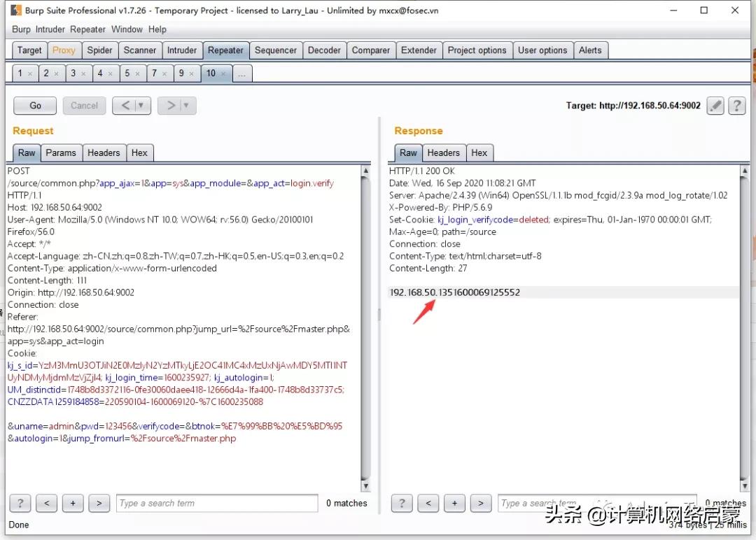Viewport: 756px width, 540px height.
Task: Show request Params view
Action: click(61, 152)
